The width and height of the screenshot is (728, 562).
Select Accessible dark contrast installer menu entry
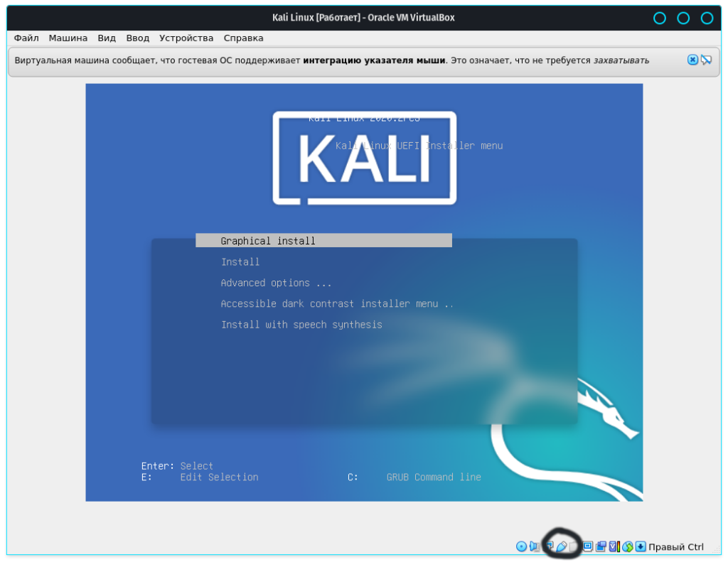pyautogui.click(x=336, y=303)
